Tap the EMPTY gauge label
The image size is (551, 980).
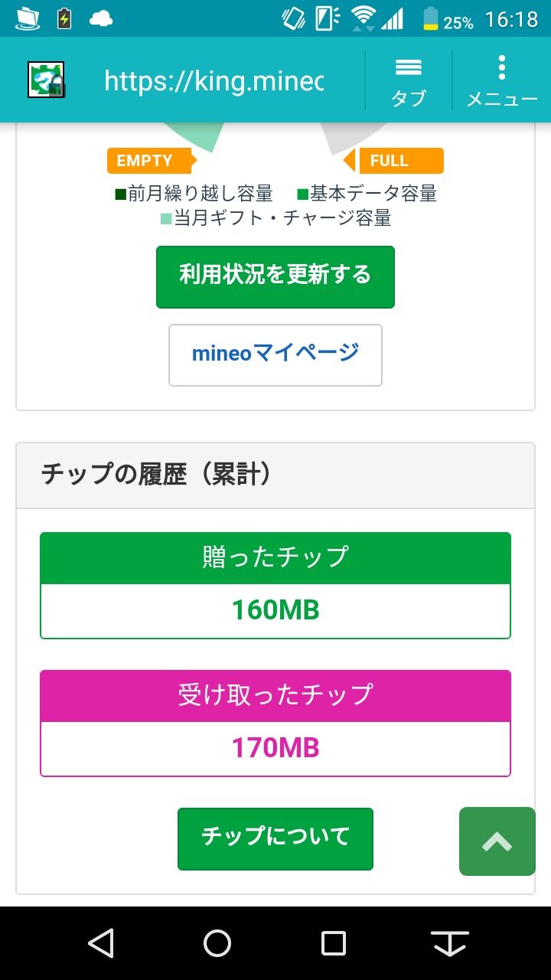(x=148, y=161)
